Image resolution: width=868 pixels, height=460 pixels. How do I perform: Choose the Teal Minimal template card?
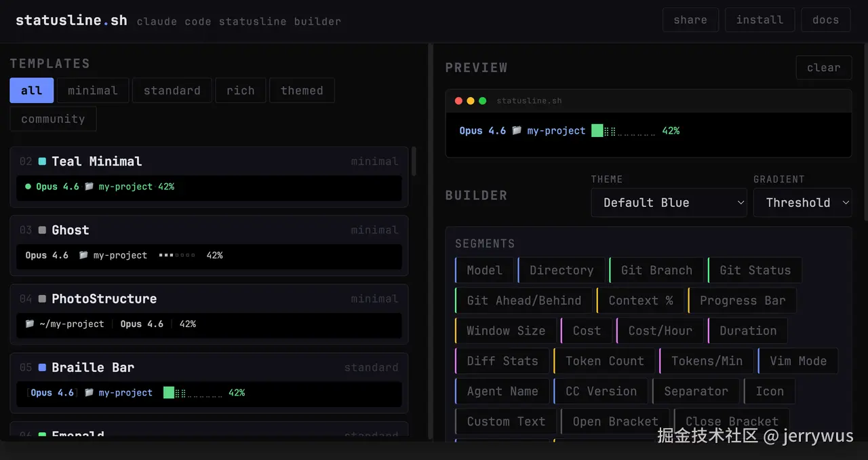pos(209,177)
